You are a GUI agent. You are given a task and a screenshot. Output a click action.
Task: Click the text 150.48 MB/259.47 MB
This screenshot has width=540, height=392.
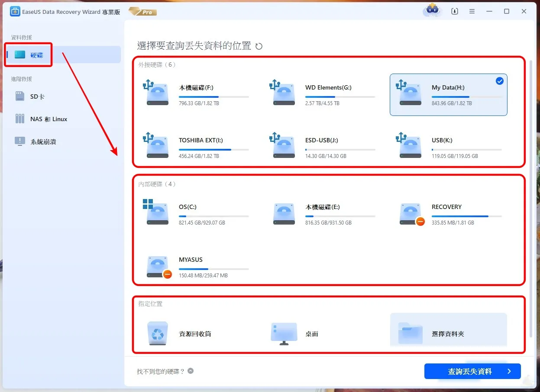click(203, 276)
